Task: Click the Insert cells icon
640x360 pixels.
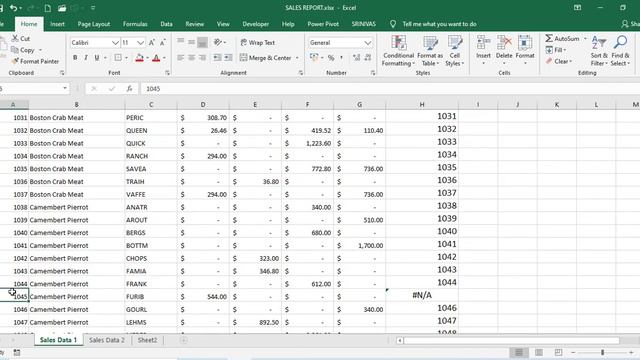Action: 483,43
